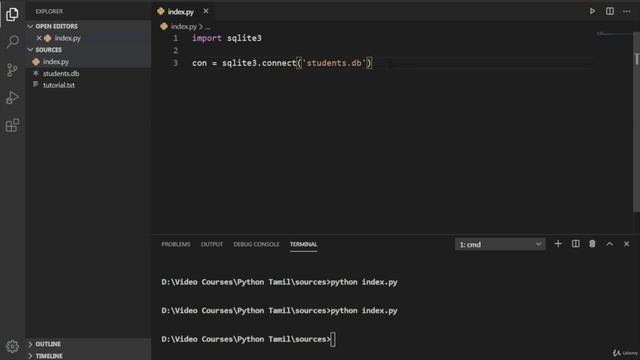This screenshot has width=640, height=360.
Task: Open the Explorer view in activity bar
Action: [x=12, y=14]
